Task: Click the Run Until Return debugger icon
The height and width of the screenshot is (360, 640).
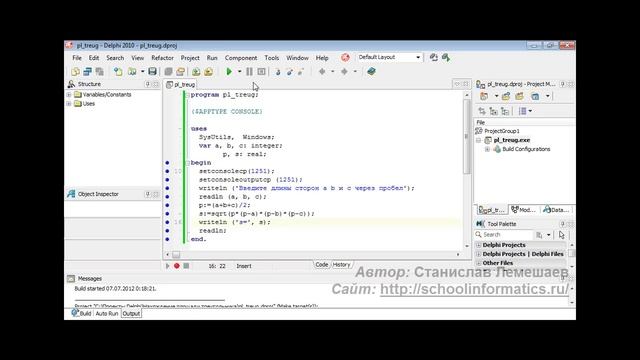Action: point(301,71)
